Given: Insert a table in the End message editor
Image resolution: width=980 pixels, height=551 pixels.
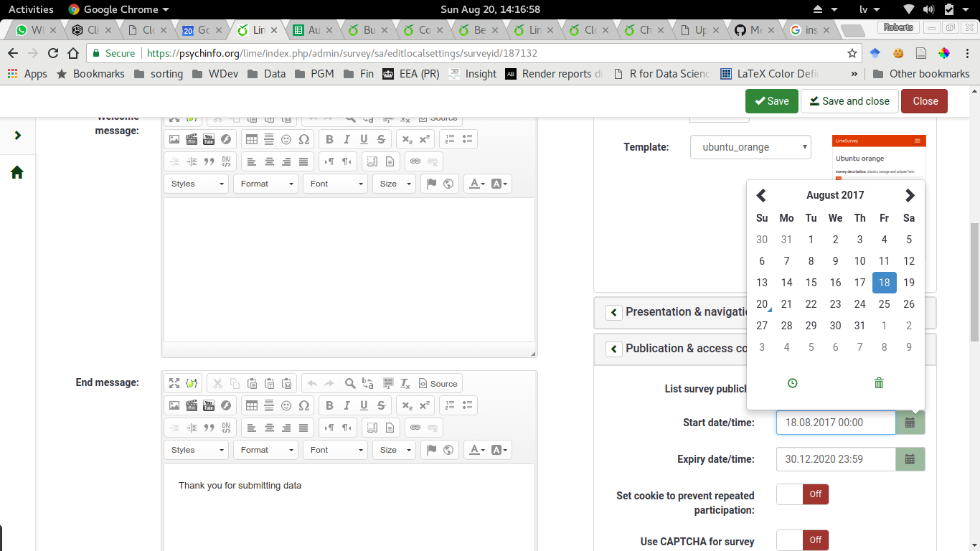Looking at the screenshot, I should tap(251, 405).
